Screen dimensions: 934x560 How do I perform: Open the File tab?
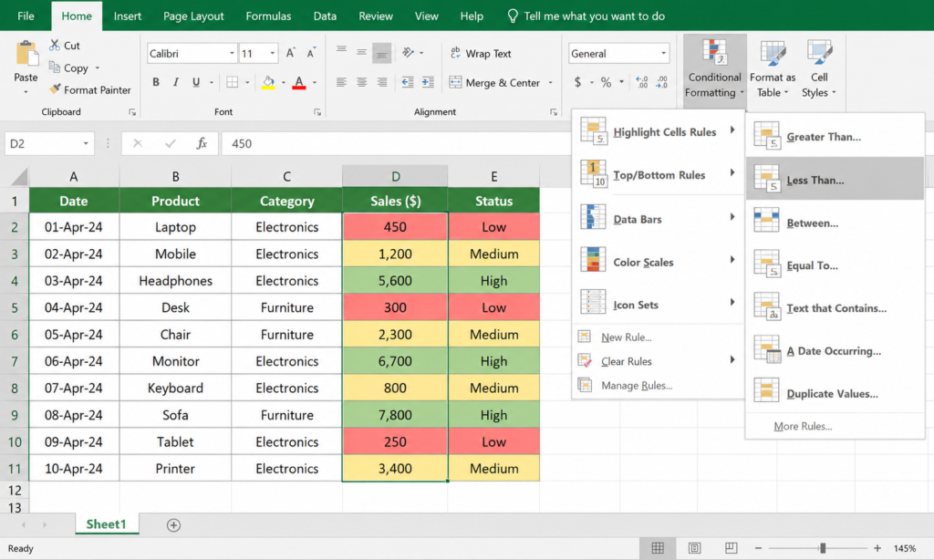[x=26, y=16]
